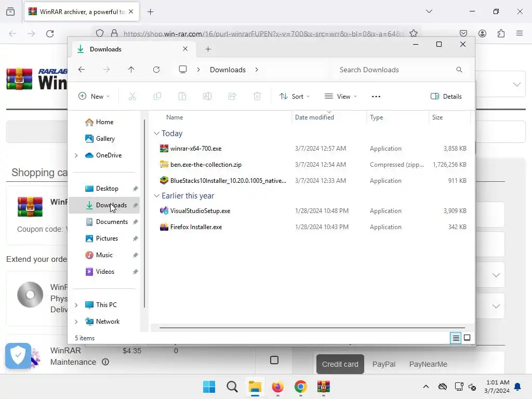Click the PC monitor icon in address bar

tap(183, 70)
